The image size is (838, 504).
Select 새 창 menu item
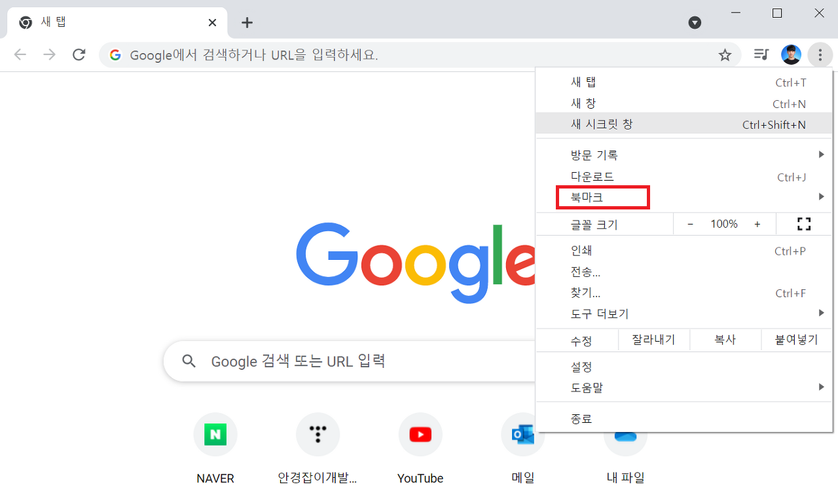click(684, 103)
